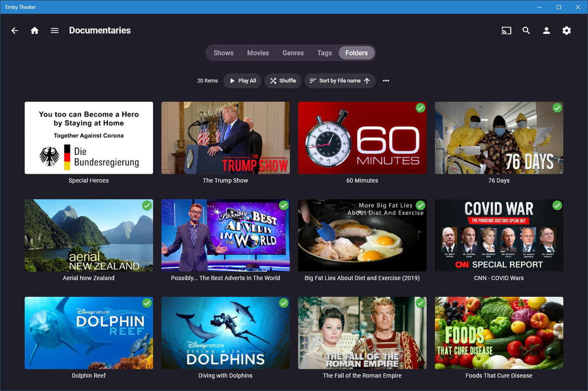Open the user profile icon
Screen dimensions: 588x391
(x=546, y=31)
